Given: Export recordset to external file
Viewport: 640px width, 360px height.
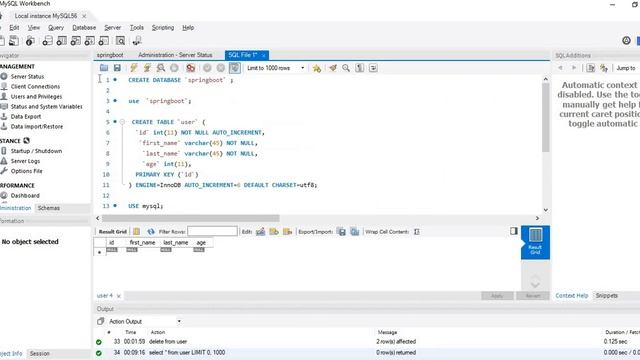Looking at the screenshot, I should tap(342, 231).
